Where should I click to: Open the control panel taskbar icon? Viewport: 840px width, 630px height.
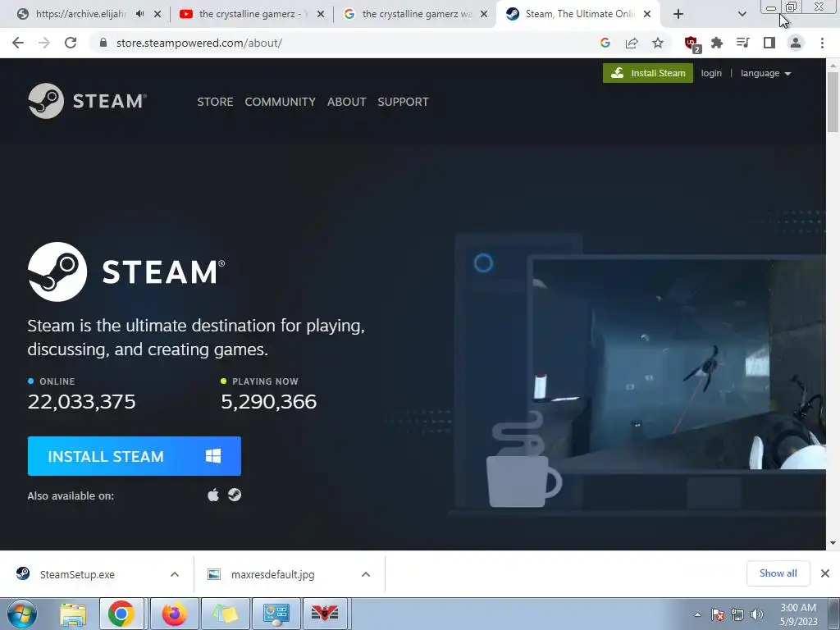coord(276,614)
